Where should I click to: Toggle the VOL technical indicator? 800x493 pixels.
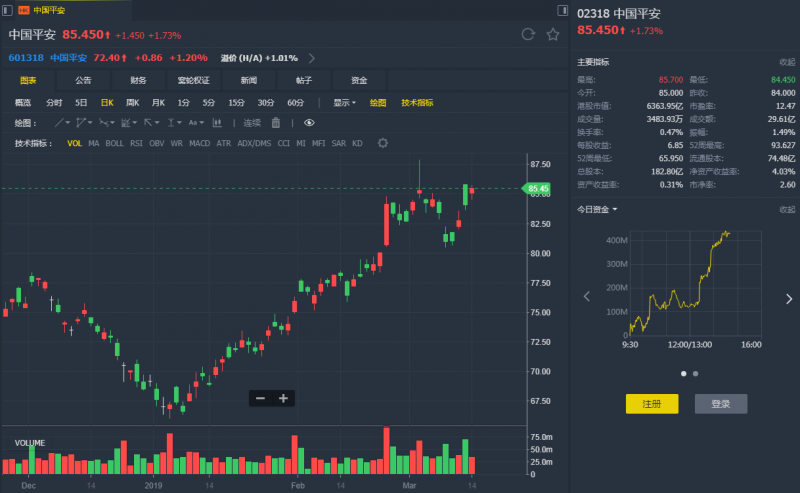click(75, 143)
